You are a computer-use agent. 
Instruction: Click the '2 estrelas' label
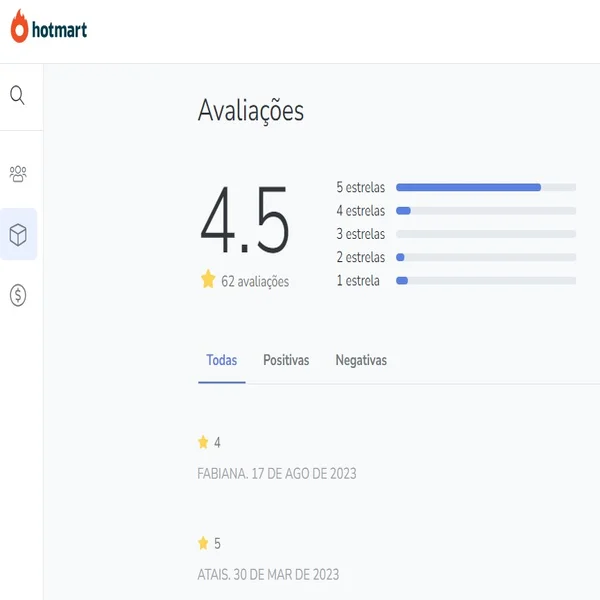pos(361,258)
